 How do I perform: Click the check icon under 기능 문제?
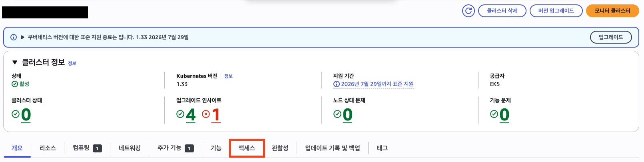coord(494,114)
